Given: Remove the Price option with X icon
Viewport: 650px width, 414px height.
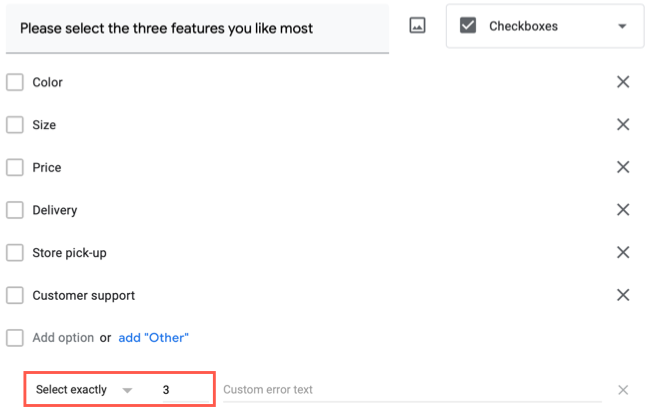Looking at the screenshot, I should [623, 167].
